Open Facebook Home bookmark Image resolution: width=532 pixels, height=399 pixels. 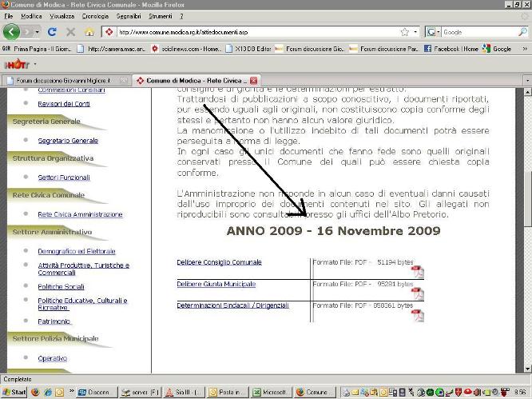pyautogui.click(x=451, y=49)
